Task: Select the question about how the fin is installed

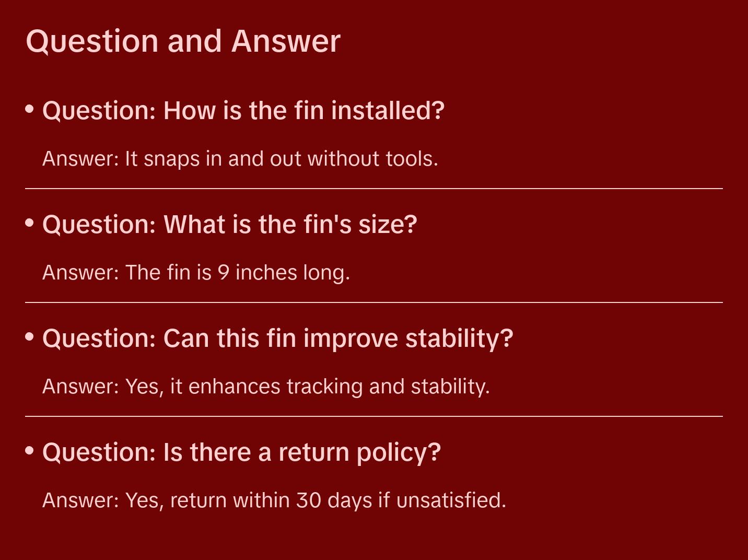Action: (x=243, y=111)
